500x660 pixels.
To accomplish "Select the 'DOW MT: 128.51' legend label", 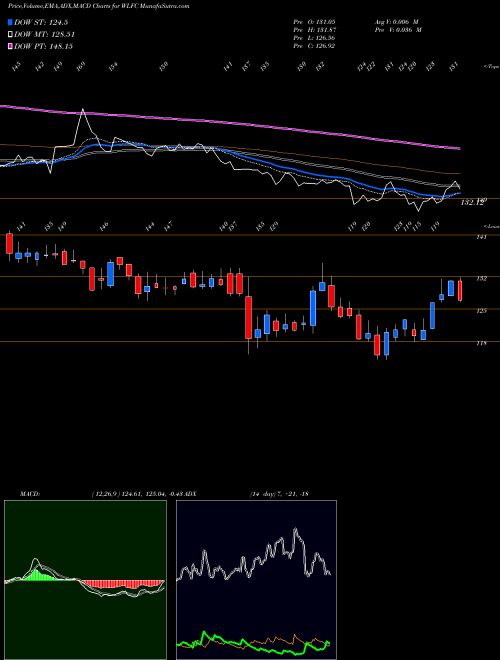I will (x=45, y=35).
